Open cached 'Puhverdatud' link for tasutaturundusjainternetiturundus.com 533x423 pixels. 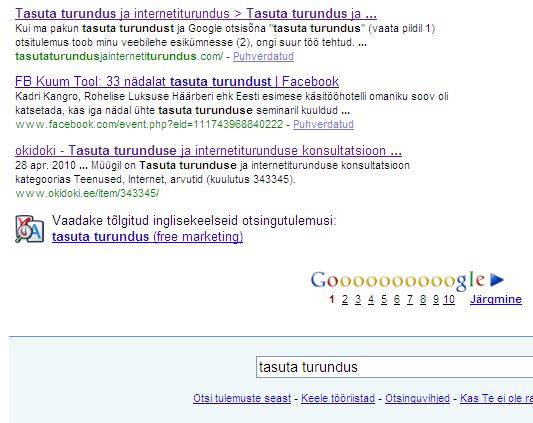[x=263, y=56]
